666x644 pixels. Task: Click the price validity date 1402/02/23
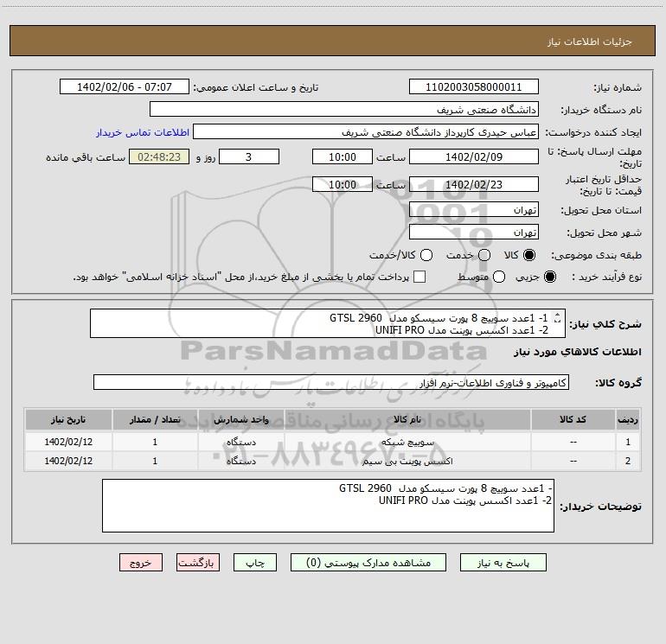tap(474, 184)
